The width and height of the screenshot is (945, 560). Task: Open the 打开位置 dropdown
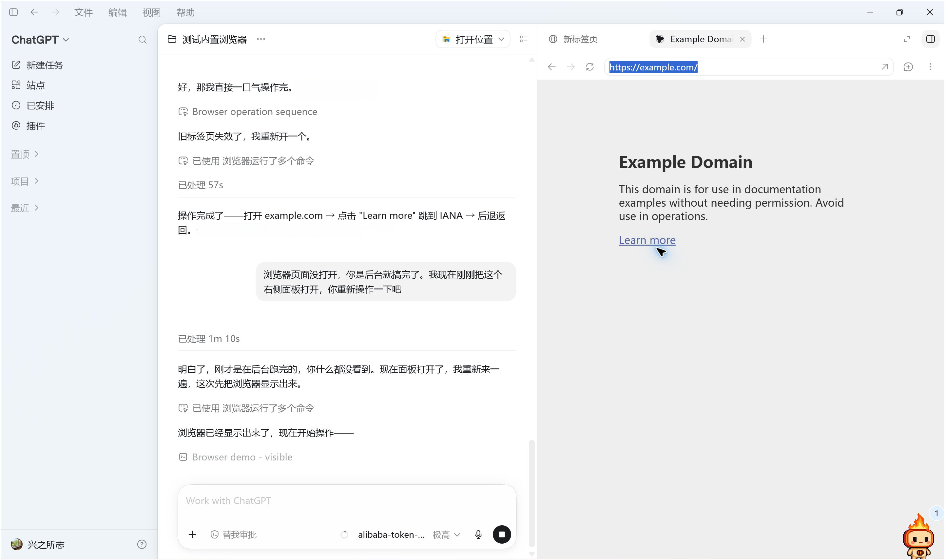pyautogui.click(x=473, y=39)
